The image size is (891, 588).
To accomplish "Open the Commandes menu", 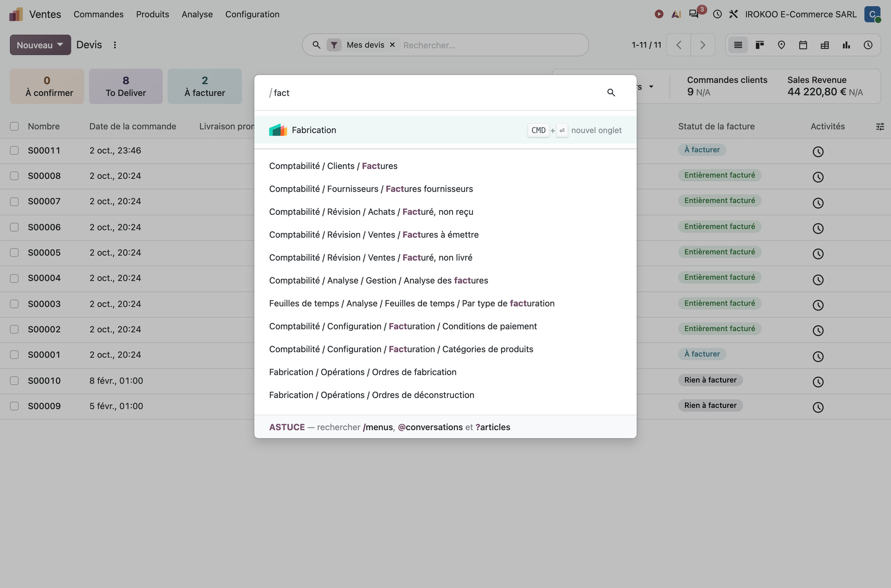I will coord(98,14).
